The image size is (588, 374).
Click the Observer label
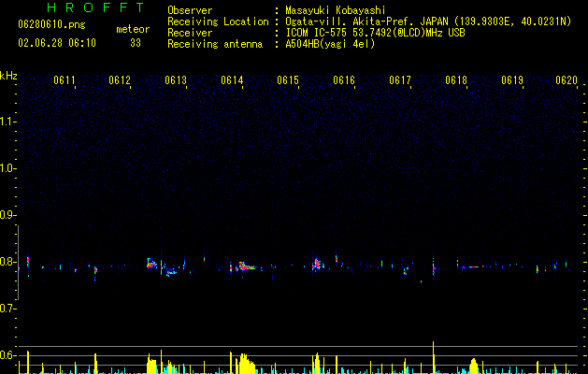pyautogui.click(x=190, y=10)
